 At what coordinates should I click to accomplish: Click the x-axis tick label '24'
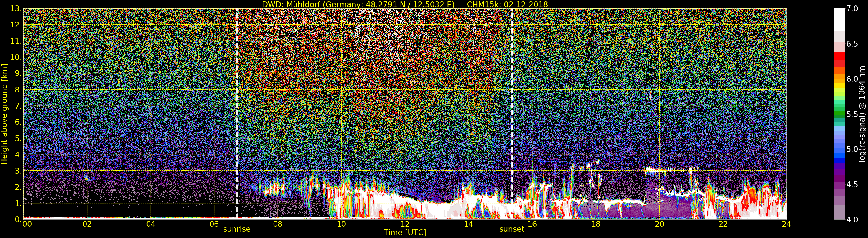786,224
